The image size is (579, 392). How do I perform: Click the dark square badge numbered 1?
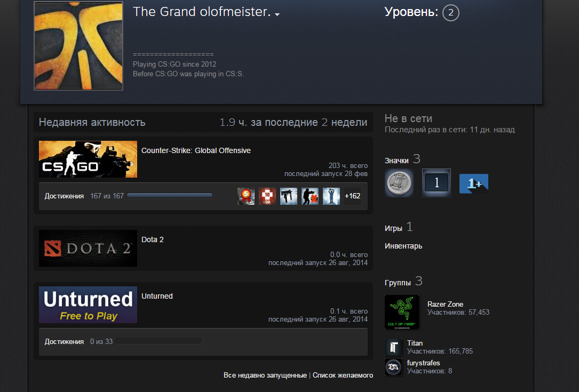pyautogui.click(x=437, y=183)
